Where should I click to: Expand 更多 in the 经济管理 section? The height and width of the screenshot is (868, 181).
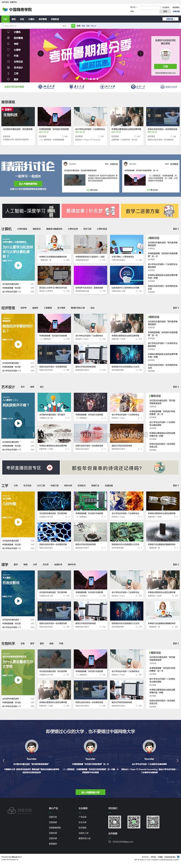coord(176,308)
